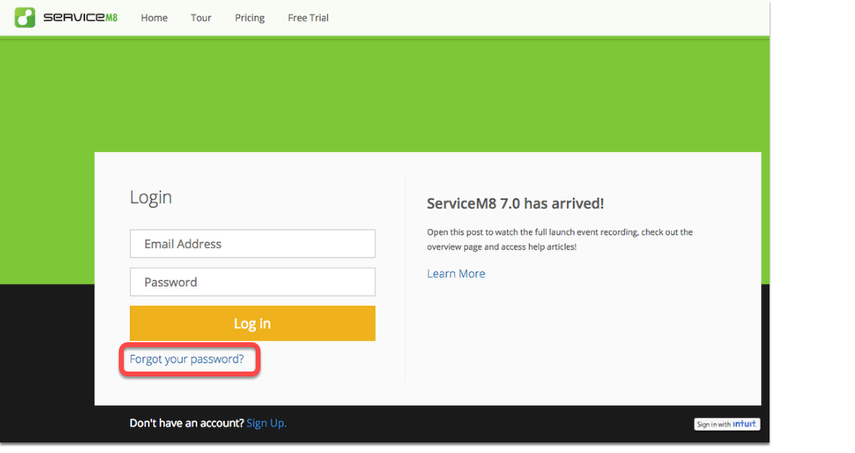Go to the Tour page
This screenshot has width=855, height=453.
(x=201, y=18)
